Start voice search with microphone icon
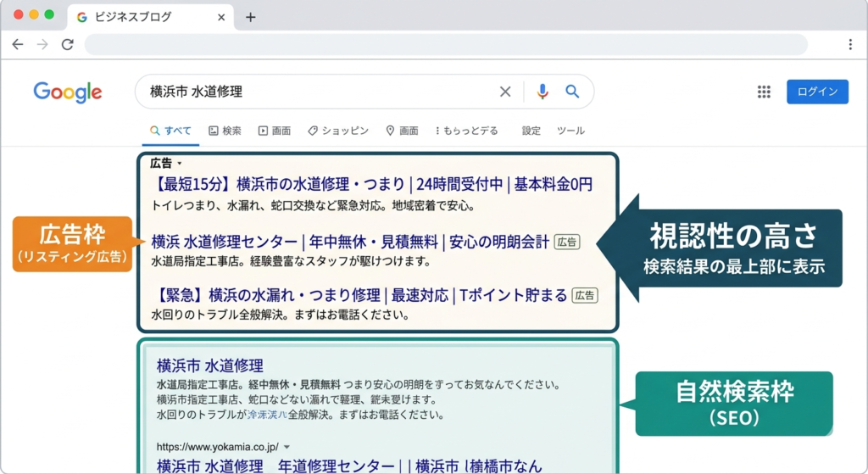The height and width of the screenshot is (474, 868). (542, 92)
